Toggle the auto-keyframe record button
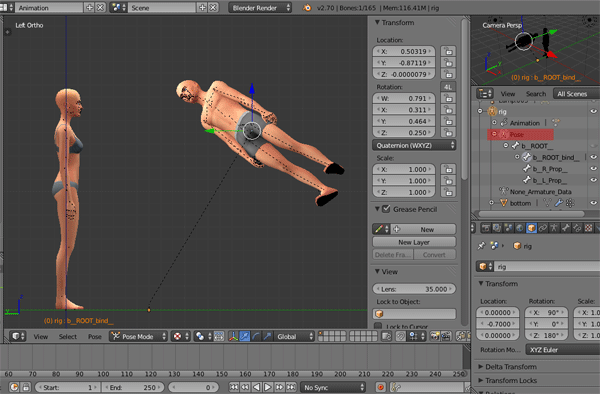 point(381,387)
